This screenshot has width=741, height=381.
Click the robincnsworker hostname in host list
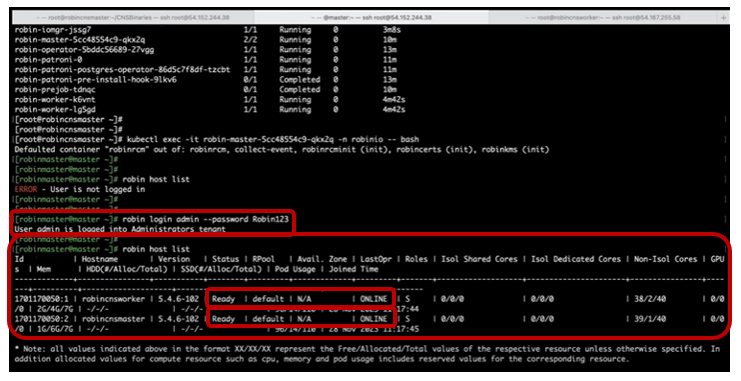click(x=113, y=299)
